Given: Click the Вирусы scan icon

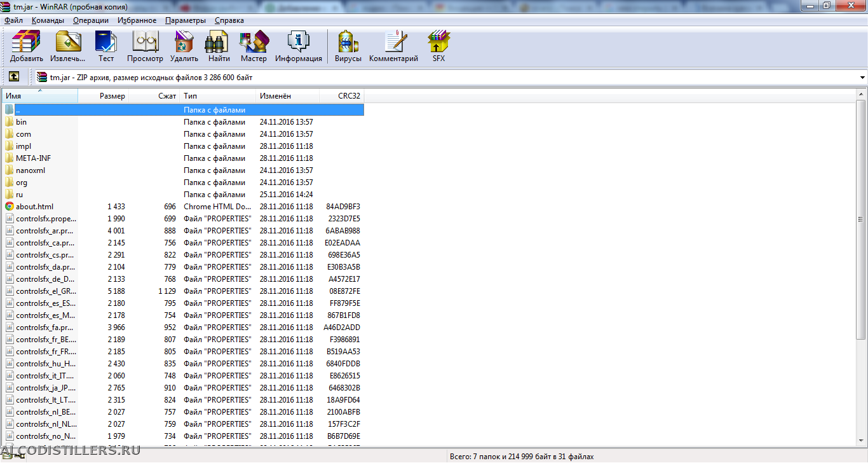Looking at the screenshot, I should click(x=348, y=46).
